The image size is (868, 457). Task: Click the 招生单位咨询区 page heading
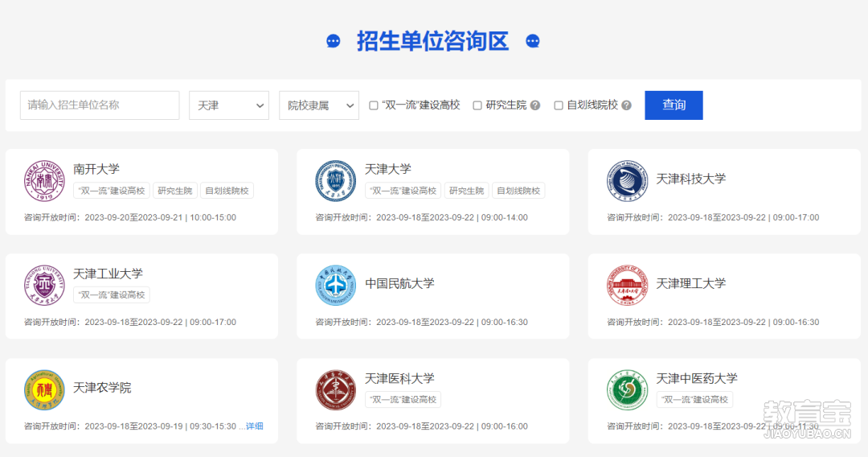[x=432, y=42]
